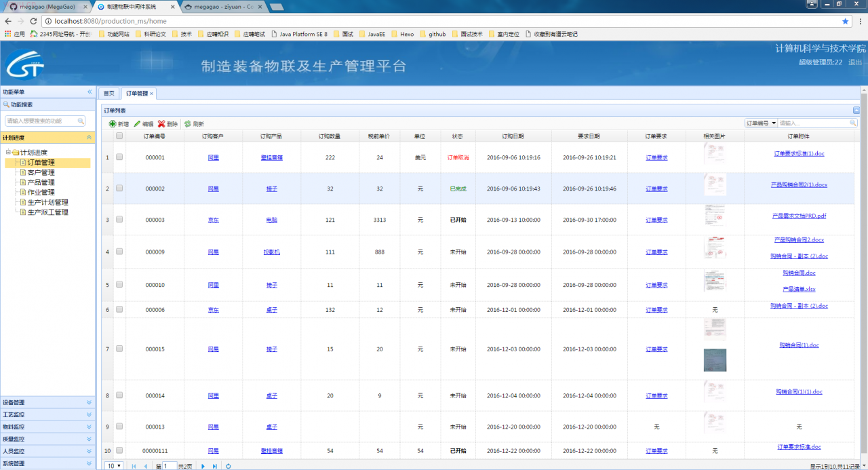Expand the 质量监控 accordion panel
The image size is (868, 470).
pyautogui.click(x=47, y=439)
